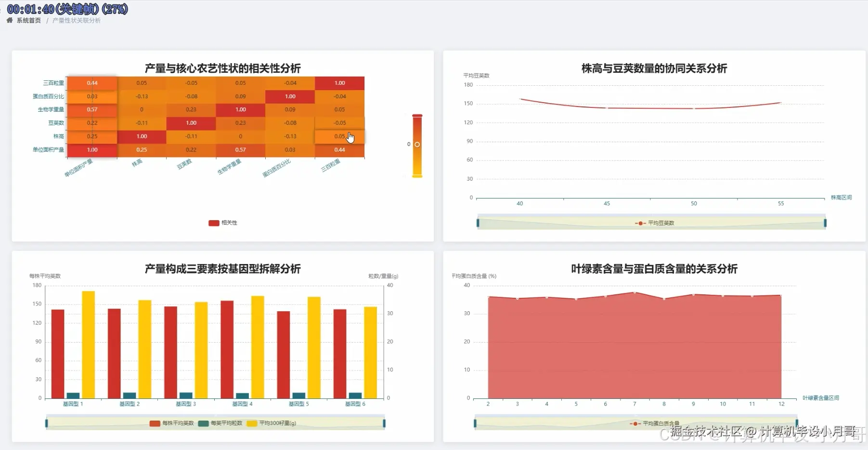Click the red bar for 基因型 1
Screen dimensions: 868x450
(x=58, y=354)
